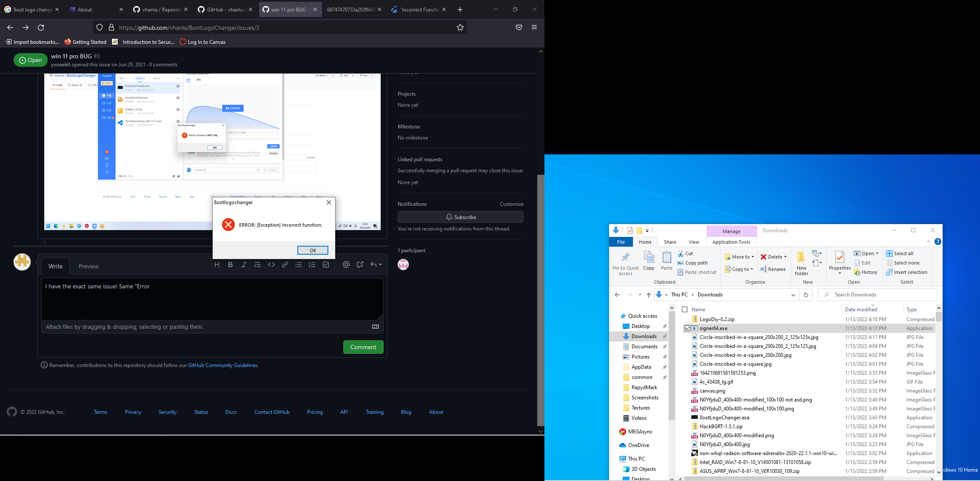The image size is (980, 481).
Task: Apply bold formatting in the comment toolbar
Action: [230, 264]
